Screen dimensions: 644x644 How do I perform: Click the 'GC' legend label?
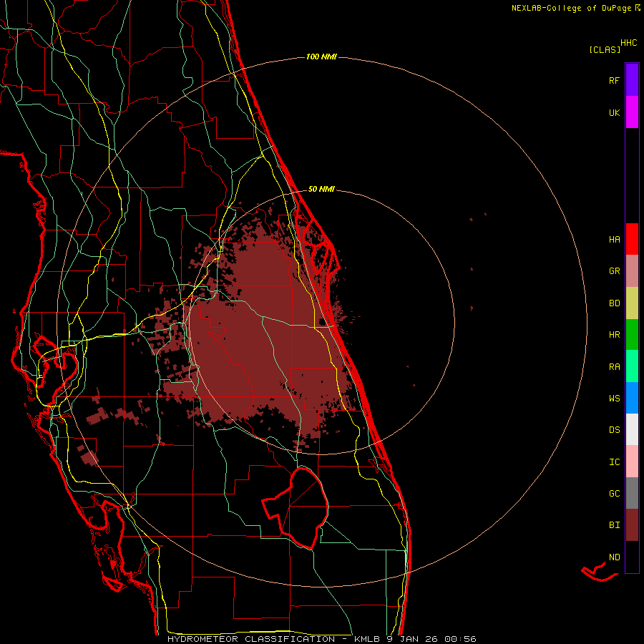(614, 494)
